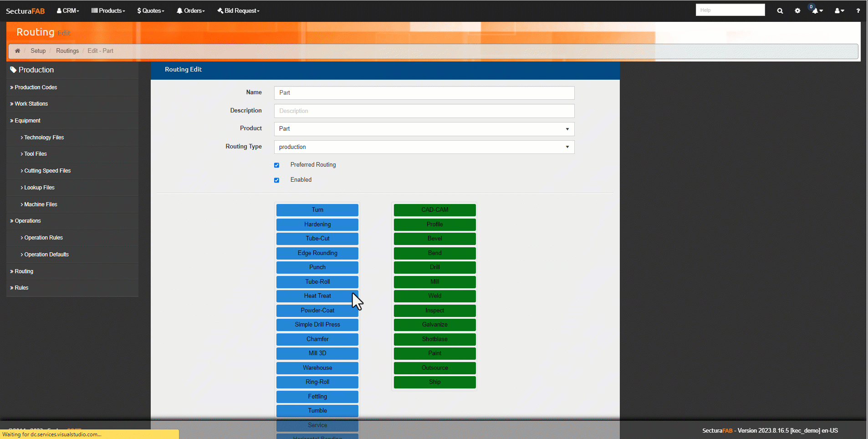Click the Production tag icon in sidebar
The width and height of the screenshot is (868, 439).
click(13, 70)
